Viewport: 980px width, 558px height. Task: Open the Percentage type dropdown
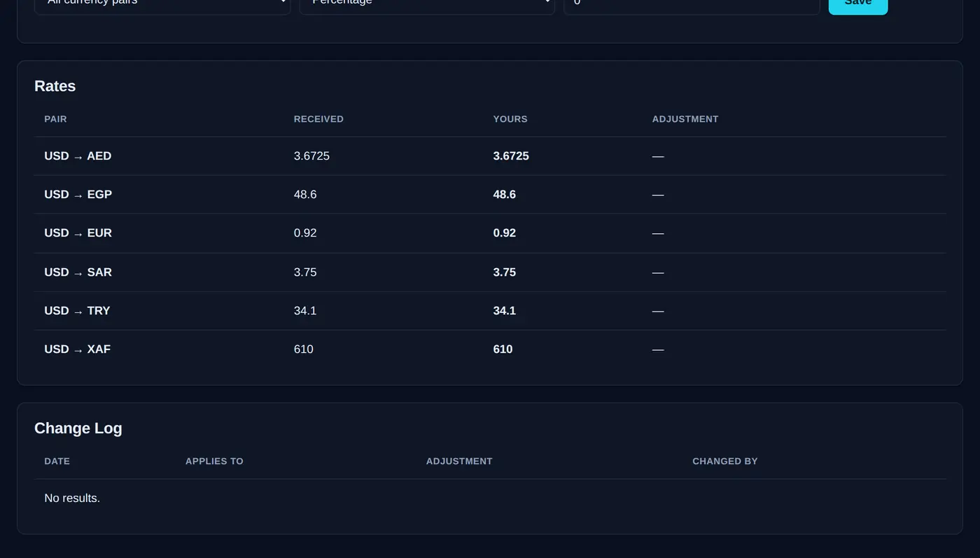pyautogui.click(x=427, y=6)
